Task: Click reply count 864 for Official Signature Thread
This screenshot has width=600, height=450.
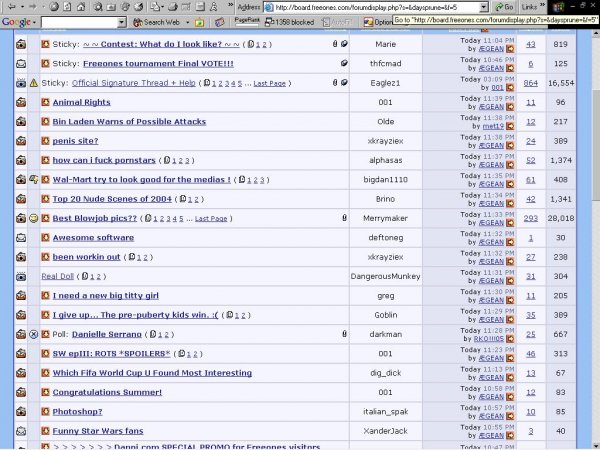Action: point(530,83)
